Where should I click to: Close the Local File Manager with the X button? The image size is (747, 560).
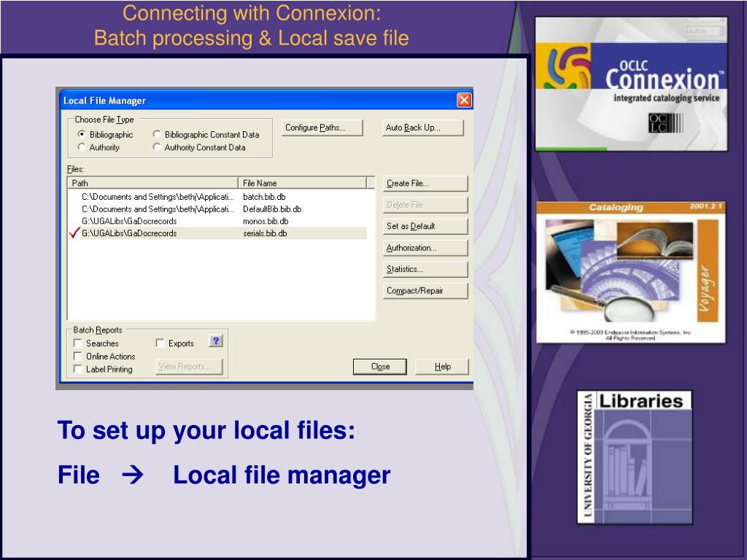click(464, 100)
